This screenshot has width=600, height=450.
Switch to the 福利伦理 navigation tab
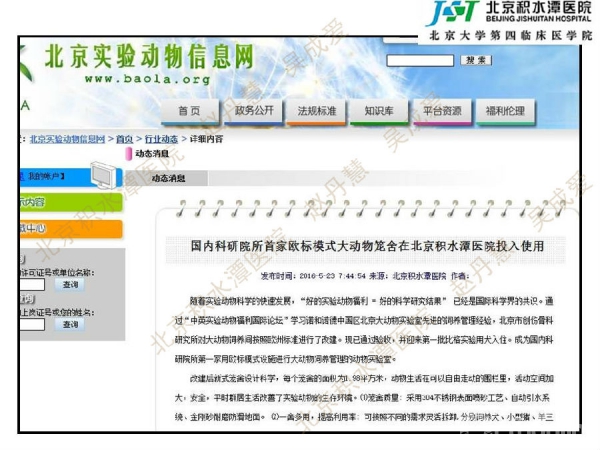[504, 110]
